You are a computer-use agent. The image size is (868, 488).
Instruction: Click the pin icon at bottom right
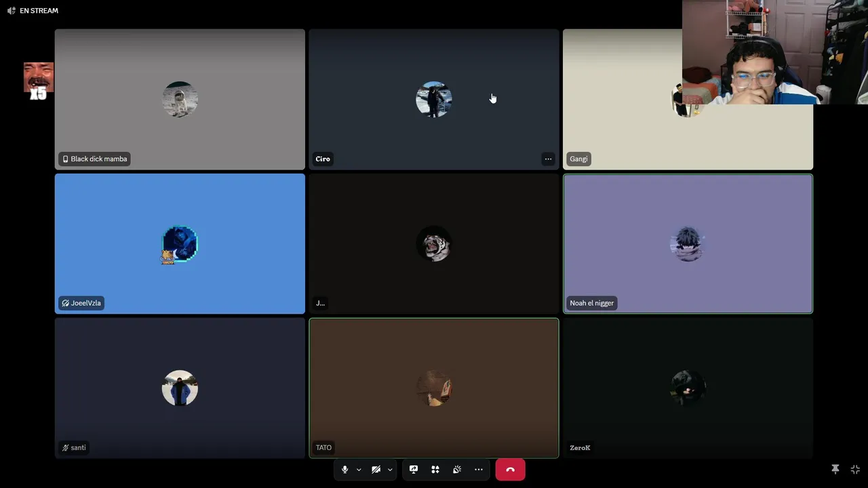835,469
